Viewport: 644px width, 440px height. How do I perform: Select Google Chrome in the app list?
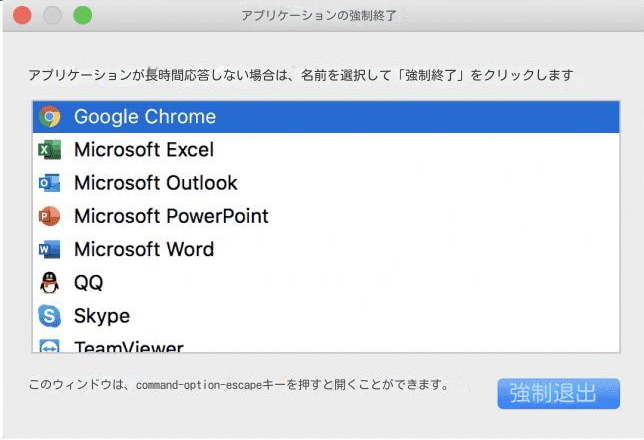coord(326,117)
